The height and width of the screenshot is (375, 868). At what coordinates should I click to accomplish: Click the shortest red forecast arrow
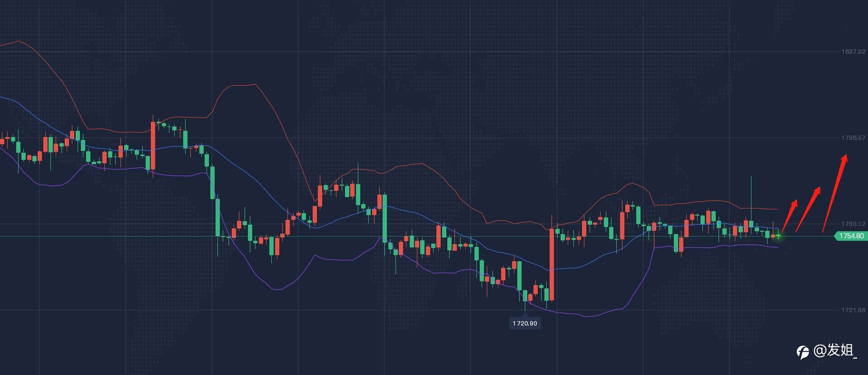pos(789,216)
